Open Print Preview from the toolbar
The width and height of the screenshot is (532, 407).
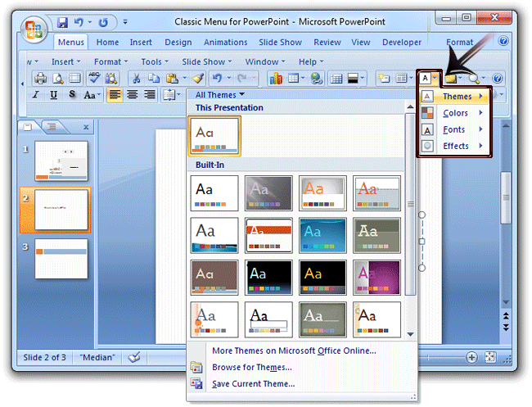(x=58, y=79)
